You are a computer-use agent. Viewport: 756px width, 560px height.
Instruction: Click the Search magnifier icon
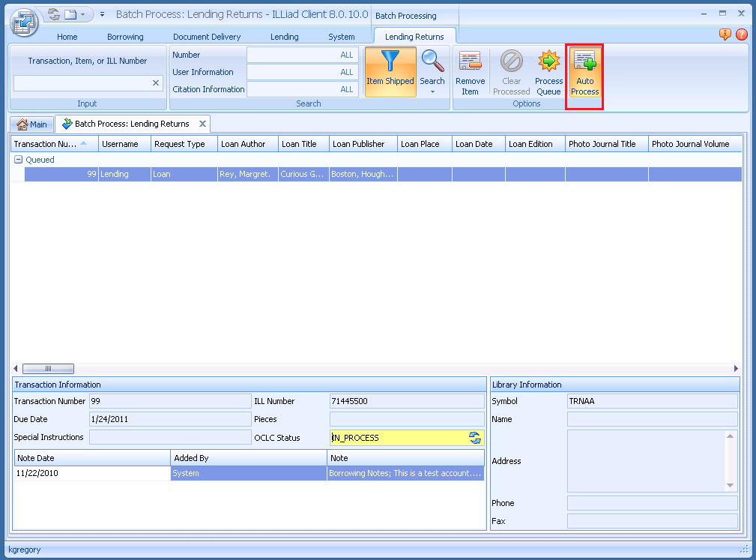[x=432, y=61]
